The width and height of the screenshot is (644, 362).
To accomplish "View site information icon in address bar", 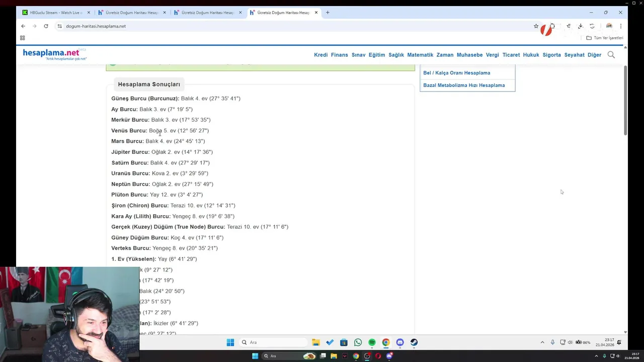I will coord(60,26).
